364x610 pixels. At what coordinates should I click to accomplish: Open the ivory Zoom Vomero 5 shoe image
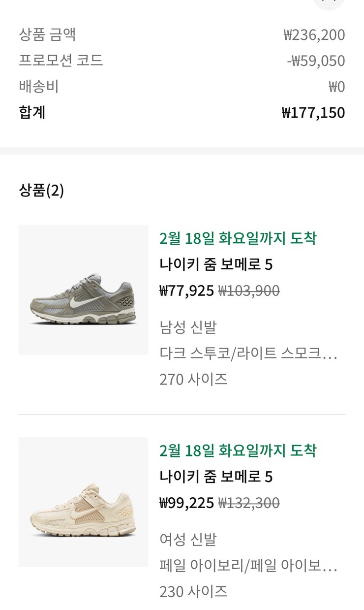[83, 502]
